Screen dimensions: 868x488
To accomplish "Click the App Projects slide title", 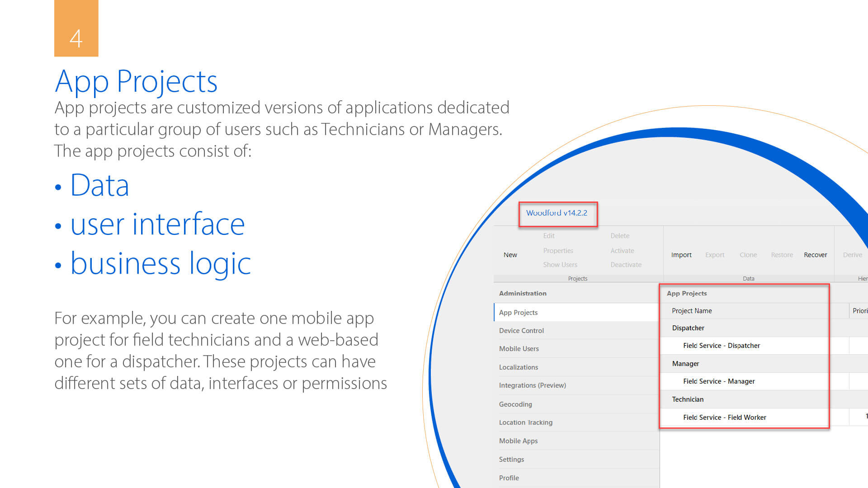I will click(x=136, y=82).
